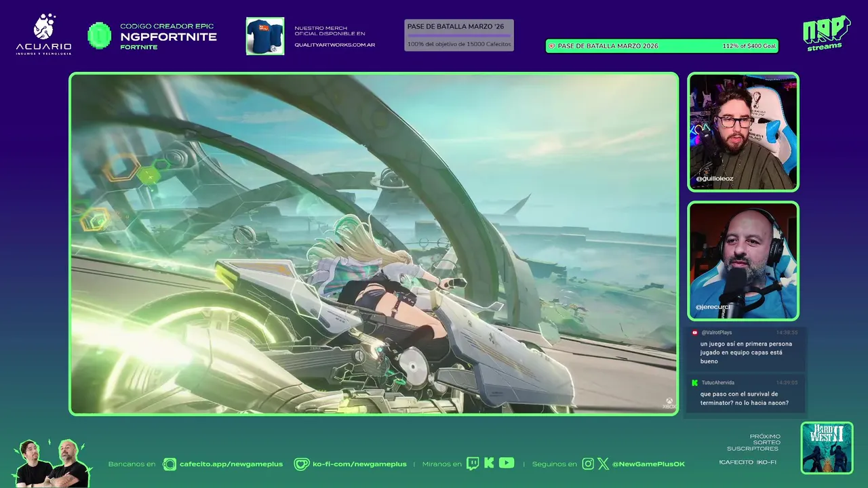Click the YouTube badge beside ValrotPlays
Image resolution: width=868 pixels, height=488 pixels.
(x=694, y=333)
